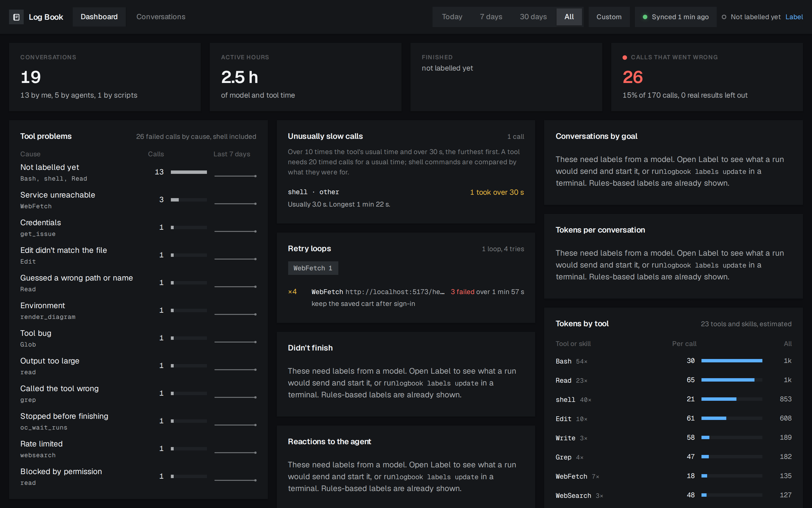Select the All time range
This screenshot has height=508, width=812.
[x=569, y=17]
